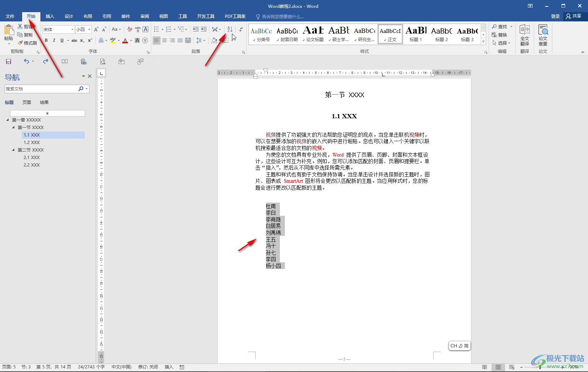Click the superscript x² icon
This screenshot has width=588, height=372.
coord(90,40)
